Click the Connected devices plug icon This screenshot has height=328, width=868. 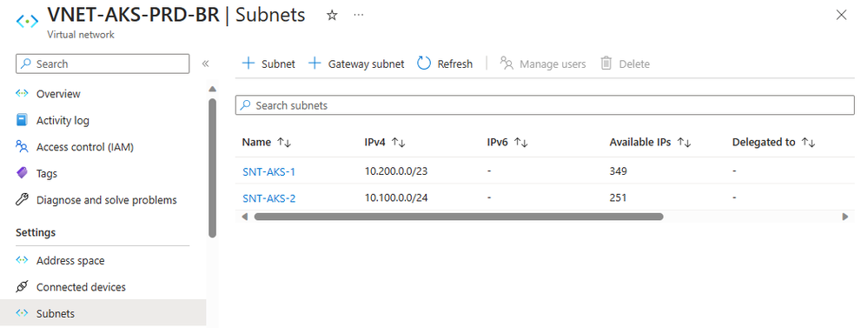(22, 287)
